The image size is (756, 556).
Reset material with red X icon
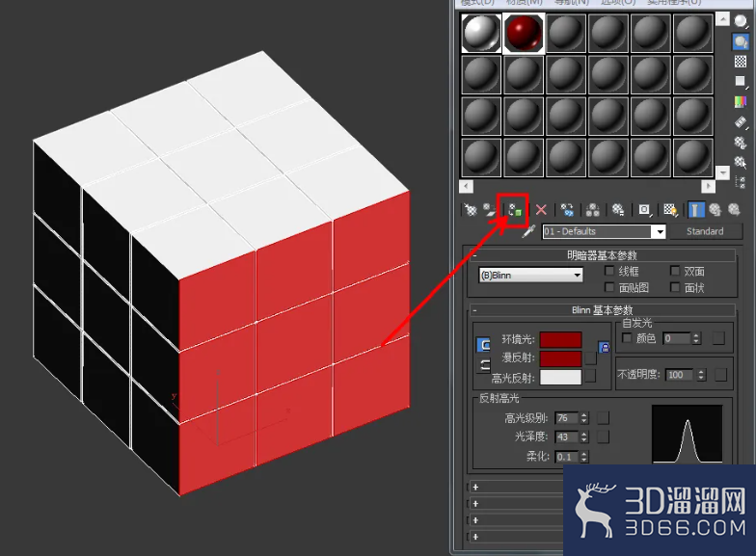click(x=541, y=210)
